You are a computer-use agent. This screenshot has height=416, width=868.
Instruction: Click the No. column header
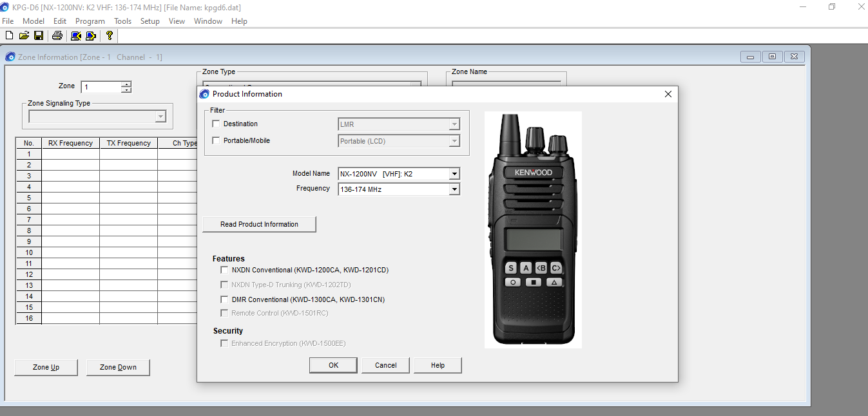click(x=29, y=143)
